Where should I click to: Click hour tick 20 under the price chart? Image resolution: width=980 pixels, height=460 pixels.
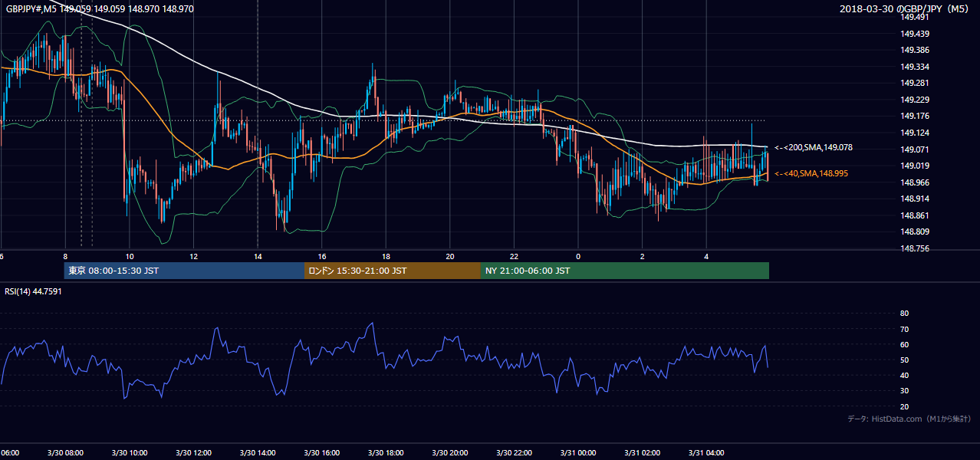[450, 257]
